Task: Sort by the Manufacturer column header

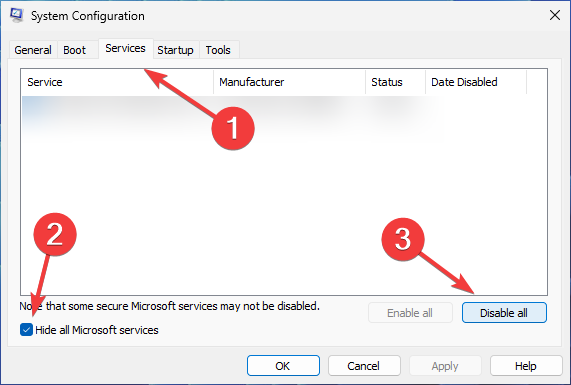Action: (x=289, y=82)
